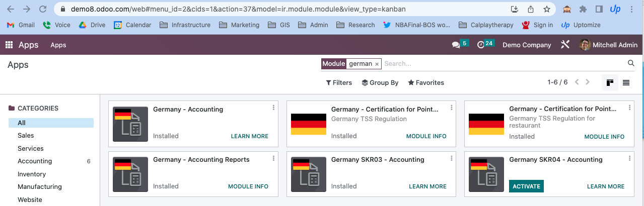The height and width of the screenshot is (206, 644).
Task: Go to next page arrow in pager
Action: point(588,82)
